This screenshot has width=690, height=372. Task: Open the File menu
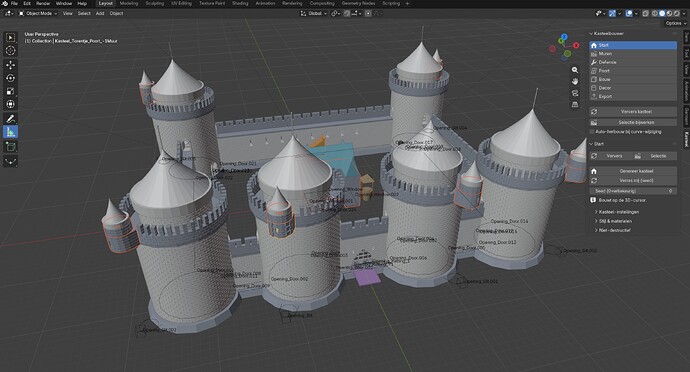pos(14,4)
